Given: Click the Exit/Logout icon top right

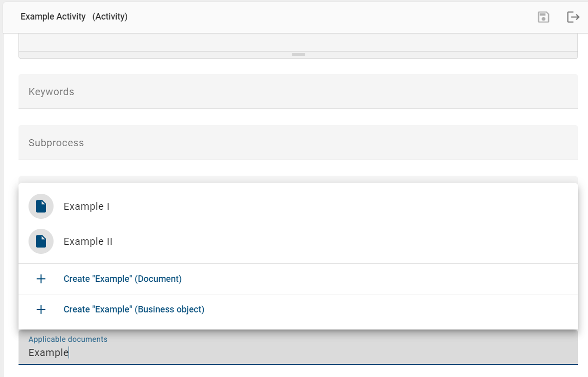Looking at the screenshot, I should pyautogui.click(x=572, y=17).
